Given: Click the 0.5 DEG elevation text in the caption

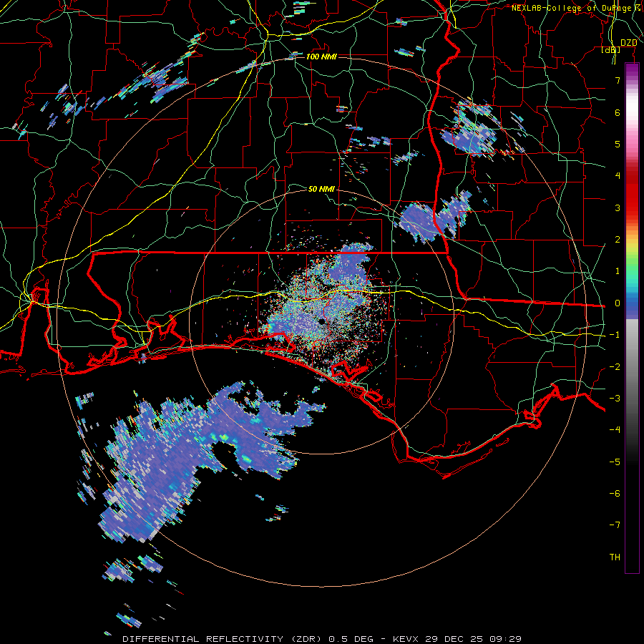Looking at the screenshot, I should coord(351,639).
